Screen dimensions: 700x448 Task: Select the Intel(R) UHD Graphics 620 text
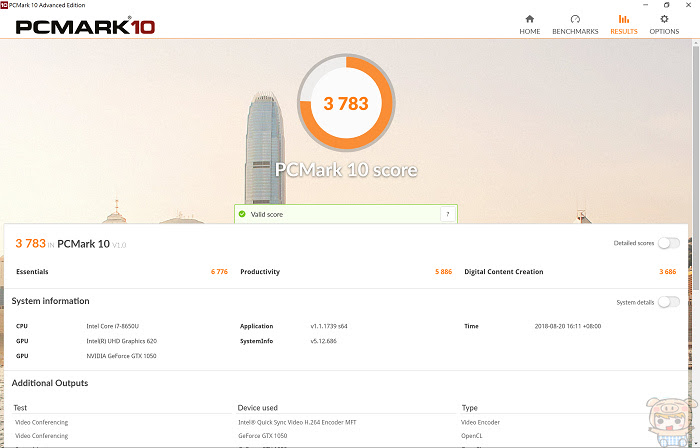(121, 341)
